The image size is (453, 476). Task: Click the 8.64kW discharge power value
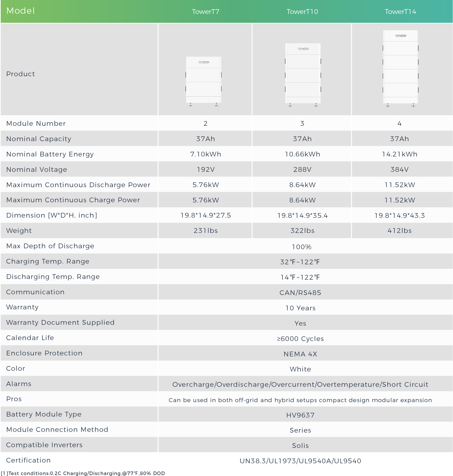302,185
